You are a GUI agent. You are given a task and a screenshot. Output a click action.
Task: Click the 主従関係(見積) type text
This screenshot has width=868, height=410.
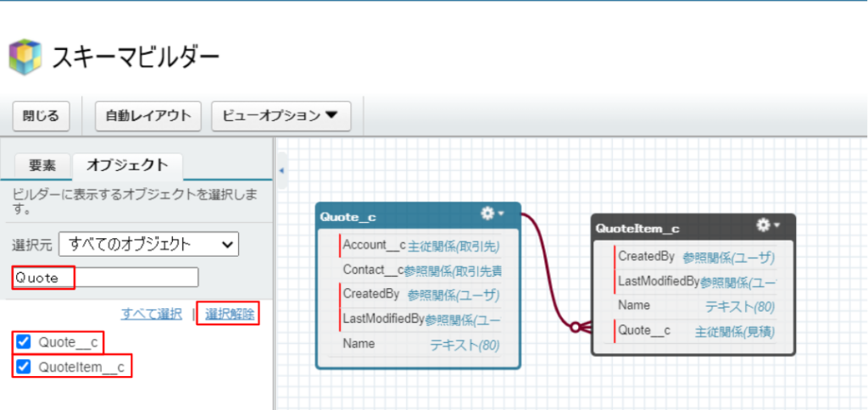(x=735, y=332)
